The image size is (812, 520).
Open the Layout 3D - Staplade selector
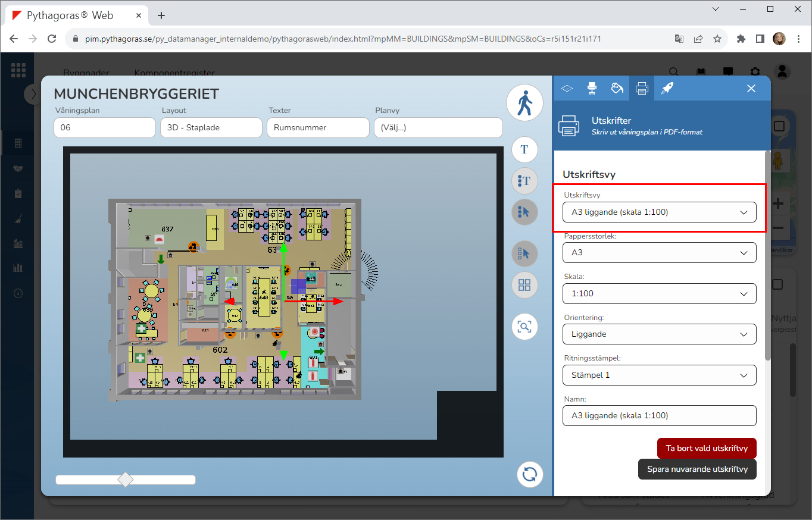pos(211,127)
